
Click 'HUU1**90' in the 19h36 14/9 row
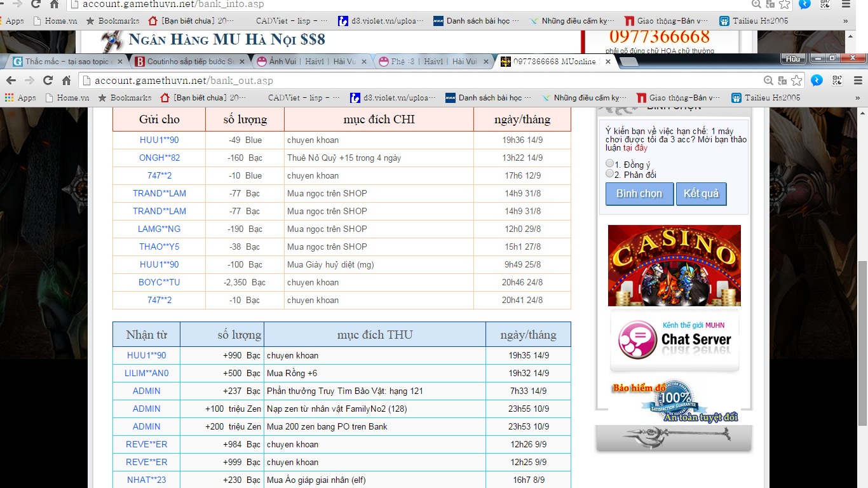click(159, 140)
